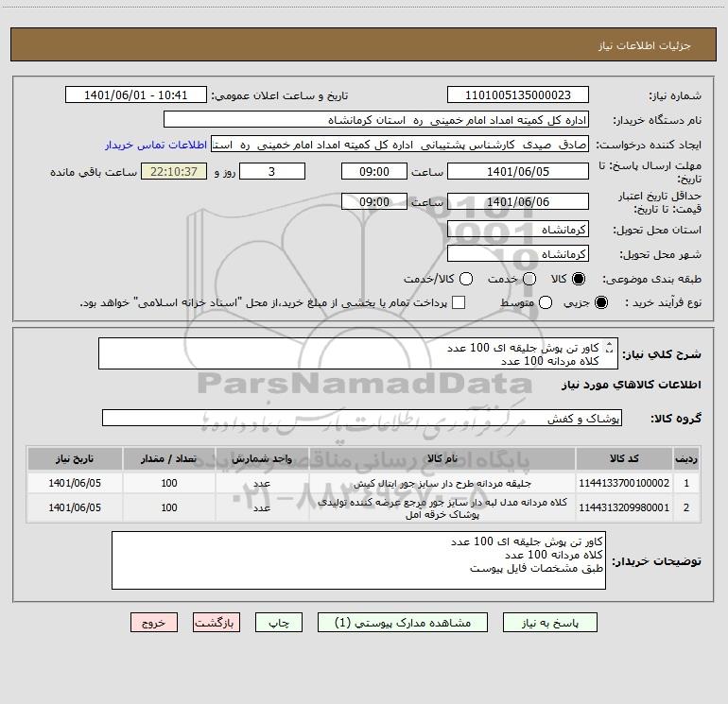Tick the اسناد خزانه اسلامی payment checkbox
Screen dimensions: 728x704
click(x=459, y=302)
